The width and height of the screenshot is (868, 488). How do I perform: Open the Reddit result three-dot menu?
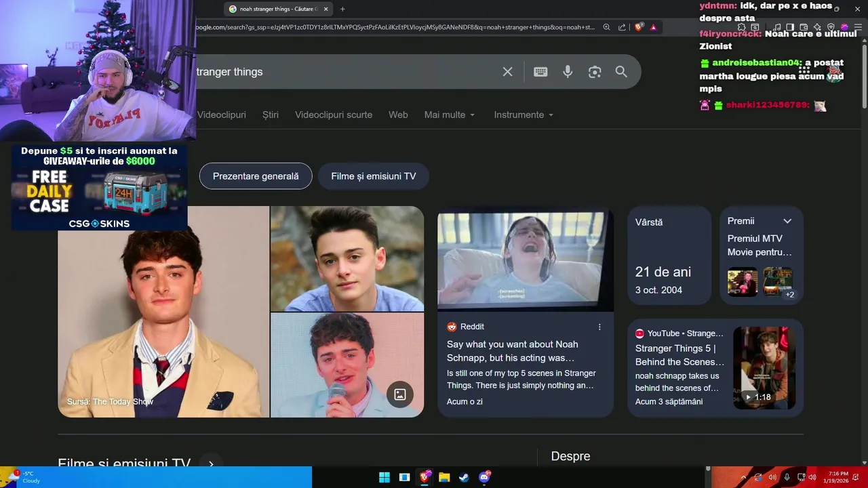point(599,327)
